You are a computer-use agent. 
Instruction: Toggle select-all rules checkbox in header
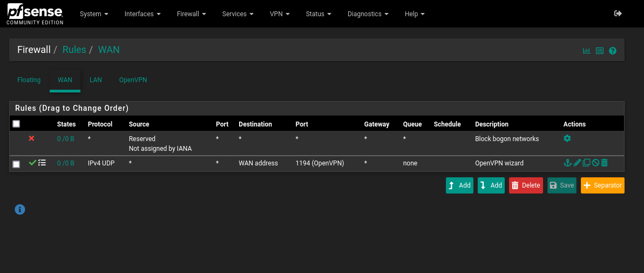16,124
